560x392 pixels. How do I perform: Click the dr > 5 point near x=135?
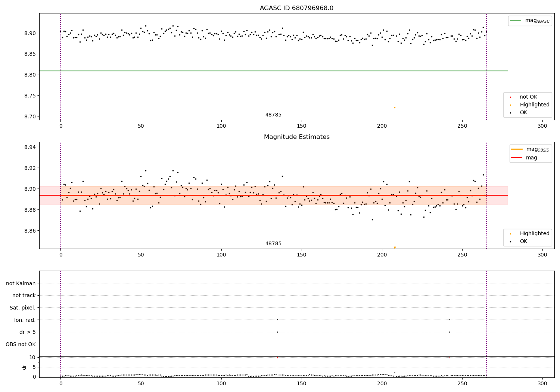[277, 332]
